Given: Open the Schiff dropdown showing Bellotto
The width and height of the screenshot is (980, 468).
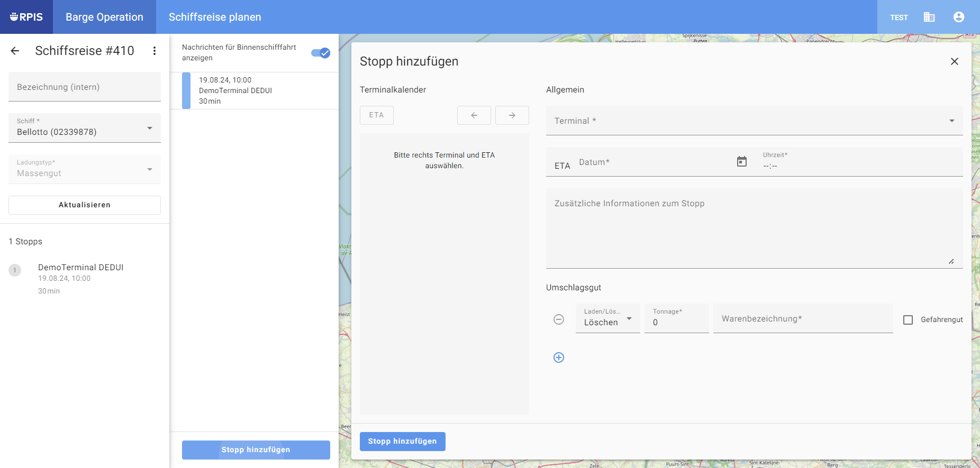Looking at the screenshot, I should point(85,129).
